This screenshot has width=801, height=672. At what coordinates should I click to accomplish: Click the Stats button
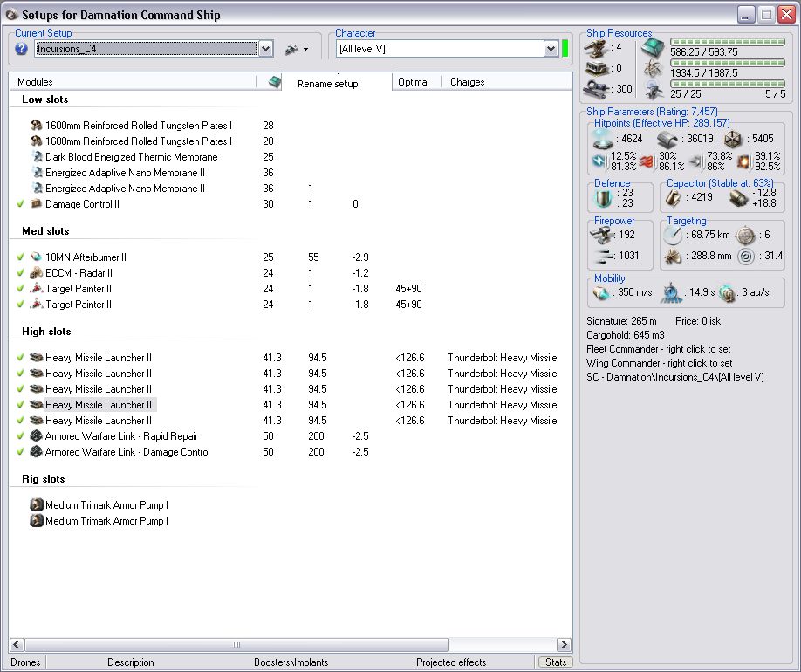point(556,662)
